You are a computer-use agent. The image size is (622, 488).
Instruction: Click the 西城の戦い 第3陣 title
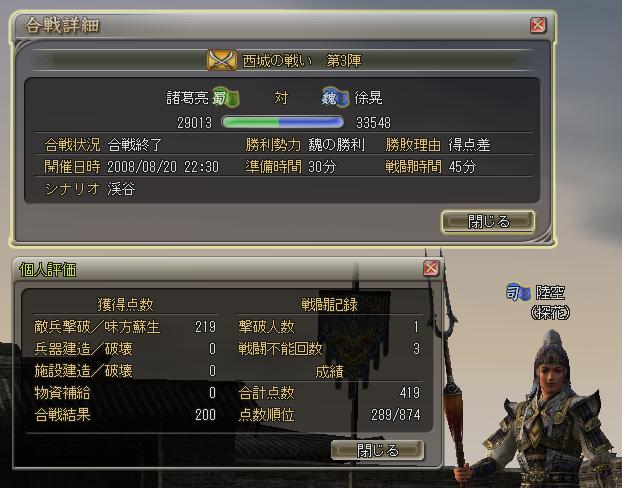(x=301, y=61)
